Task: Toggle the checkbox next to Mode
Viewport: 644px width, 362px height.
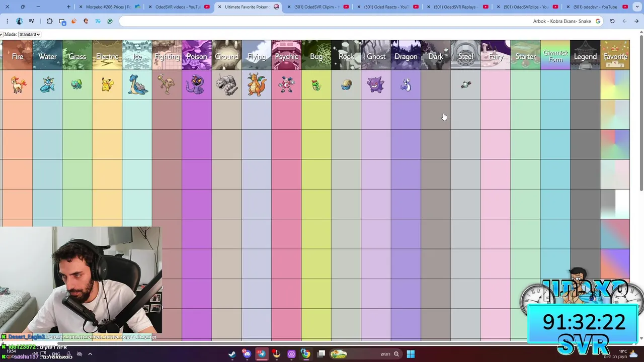Action: coord(2,34)
